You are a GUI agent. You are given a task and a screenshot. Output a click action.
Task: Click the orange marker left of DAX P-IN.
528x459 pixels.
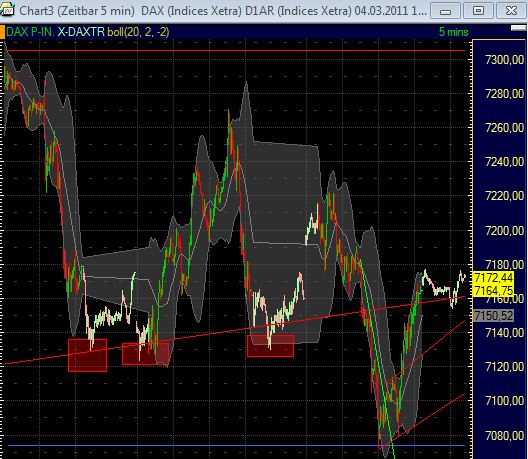(2, 32)
